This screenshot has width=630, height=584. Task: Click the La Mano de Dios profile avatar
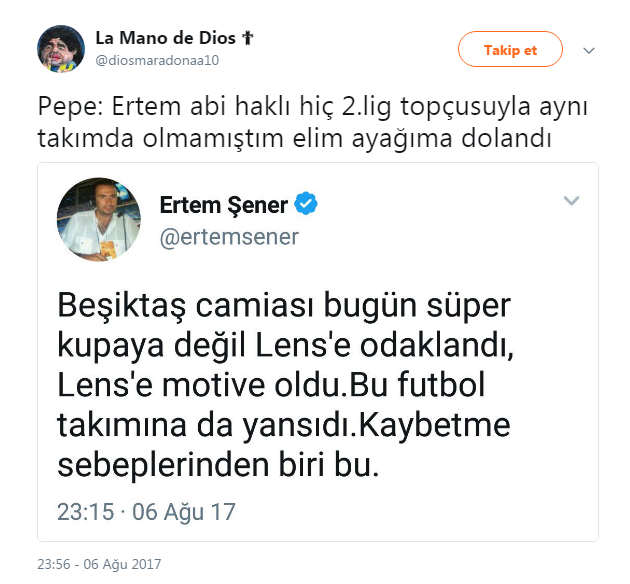(60, 49)
